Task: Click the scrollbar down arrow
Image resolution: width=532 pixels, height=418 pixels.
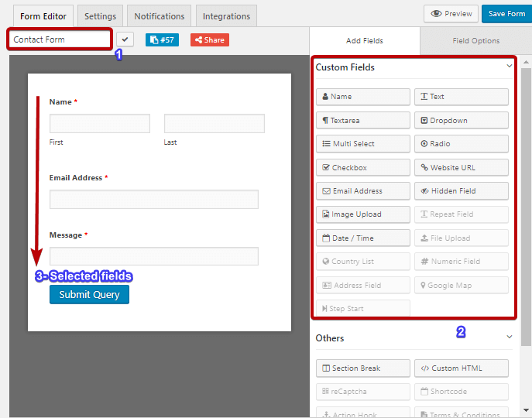Action: pyautogui.click(x=526, y=409)
